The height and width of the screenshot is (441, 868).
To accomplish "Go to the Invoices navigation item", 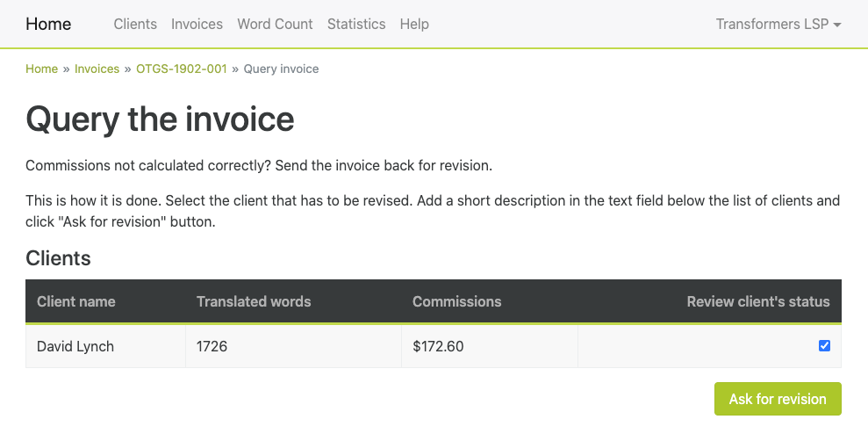I will [197, 24].
